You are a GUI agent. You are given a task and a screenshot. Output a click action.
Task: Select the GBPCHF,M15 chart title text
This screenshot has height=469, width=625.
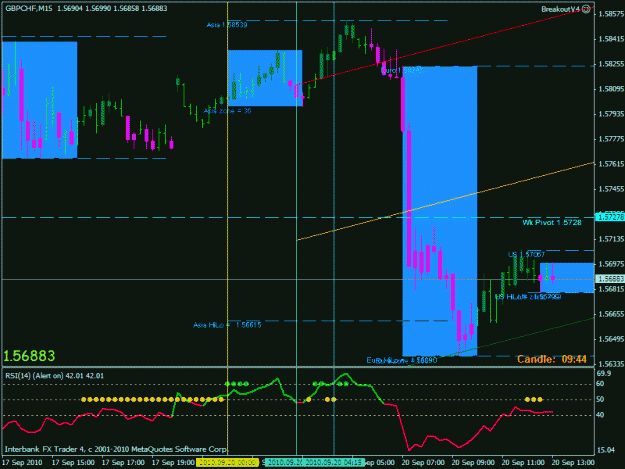29,8
